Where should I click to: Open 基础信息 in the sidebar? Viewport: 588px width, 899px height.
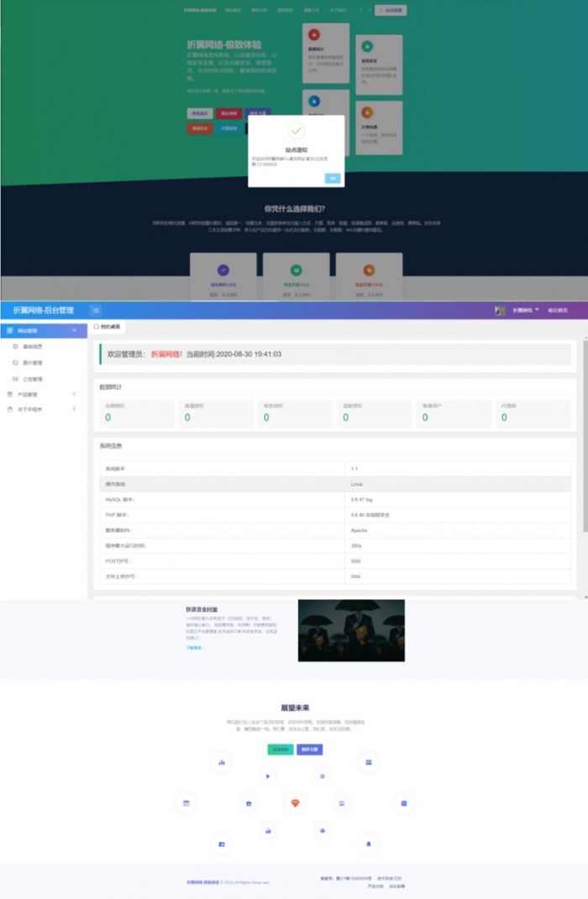click(x=32, y=346)
